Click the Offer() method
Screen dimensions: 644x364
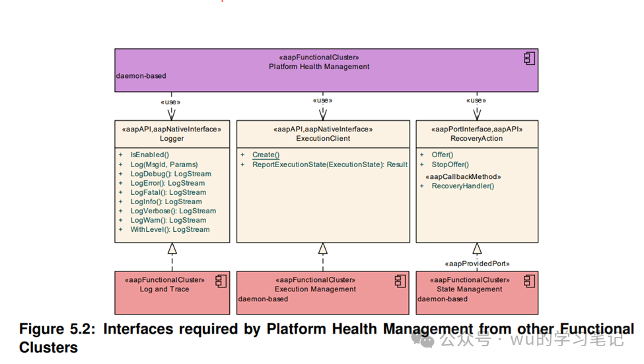click(442, 155)
